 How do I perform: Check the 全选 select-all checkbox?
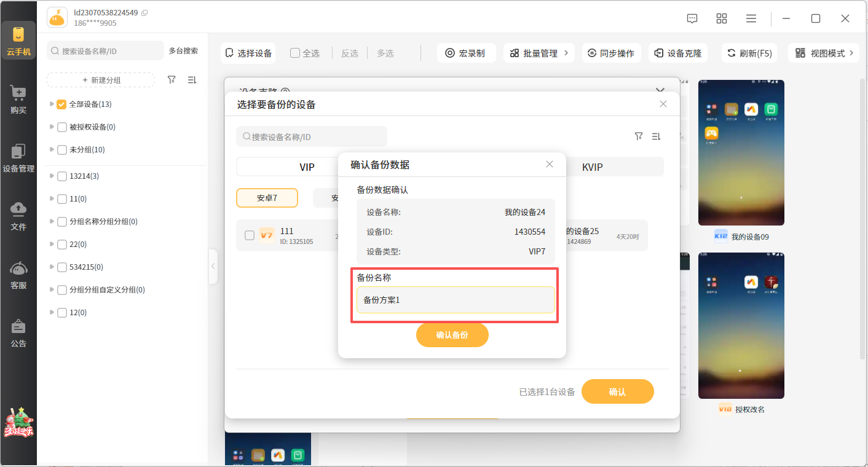(295, 53)
